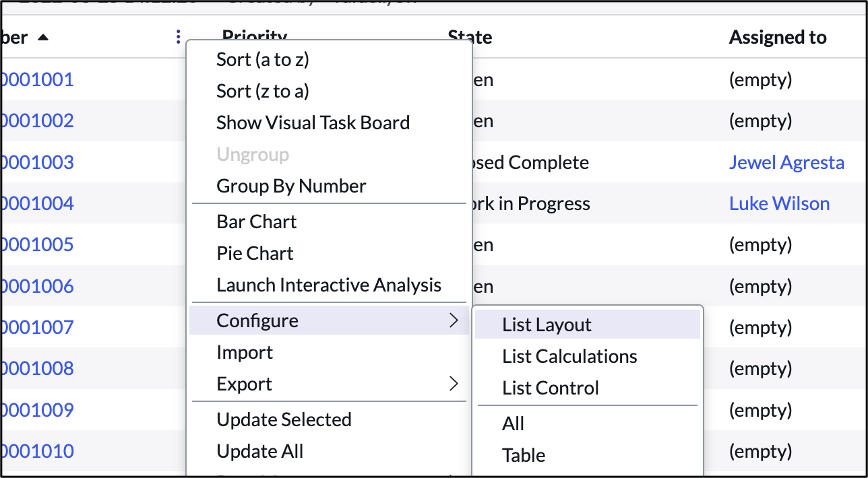Create a Bar Chart from menu

point(256,222)
